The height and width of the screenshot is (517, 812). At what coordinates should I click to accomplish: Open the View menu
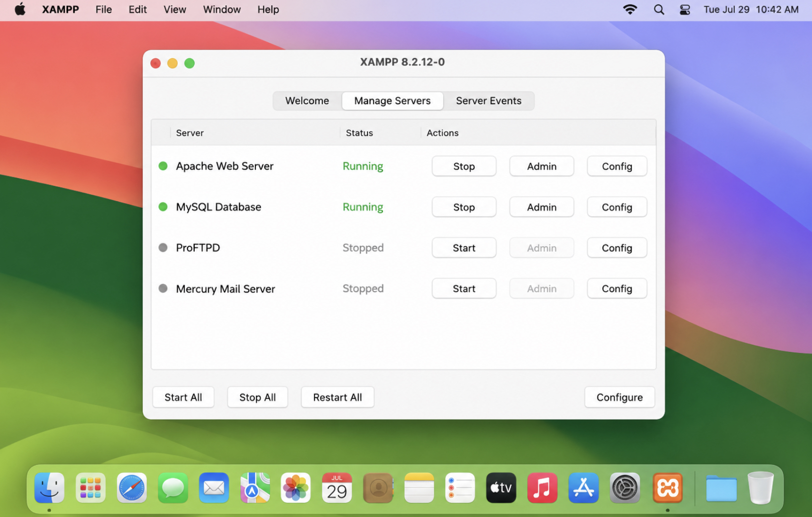pos(175,9)
